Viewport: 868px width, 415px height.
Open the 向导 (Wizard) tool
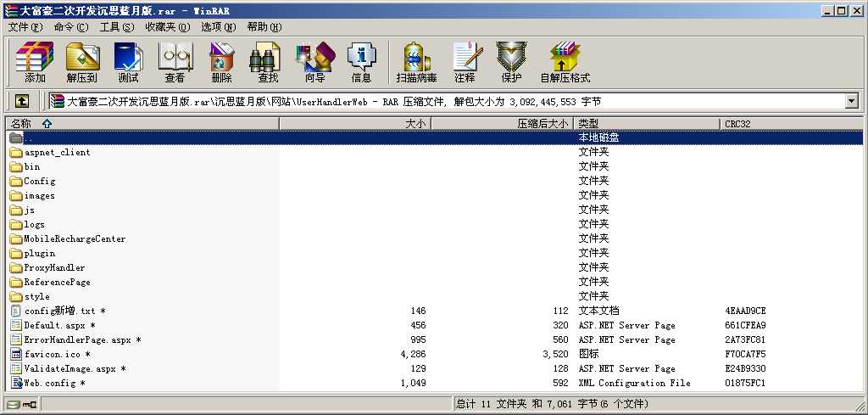coord(315,62)
